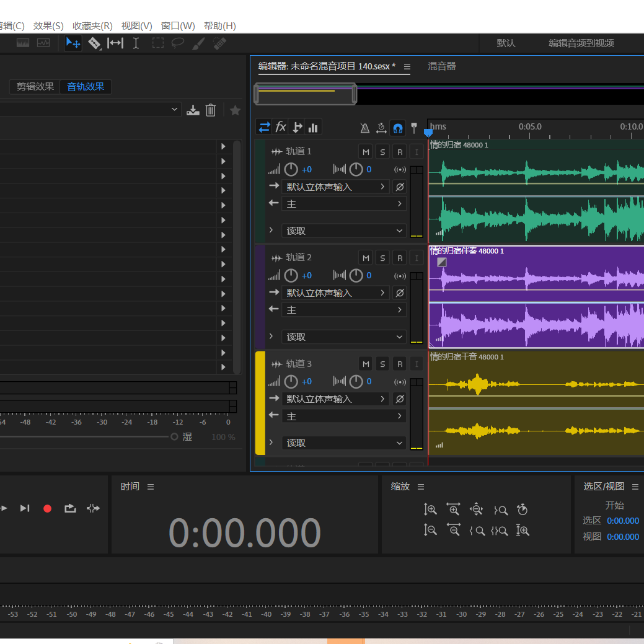Expand automation lanes for 轨道 3
Viewport: 644px width, 644px height.
(271, 443)
